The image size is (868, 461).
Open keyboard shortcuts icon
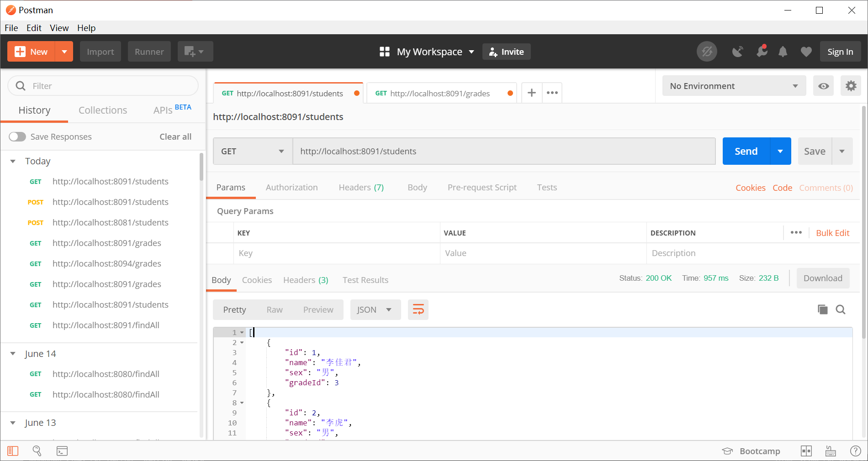[831, 451]
